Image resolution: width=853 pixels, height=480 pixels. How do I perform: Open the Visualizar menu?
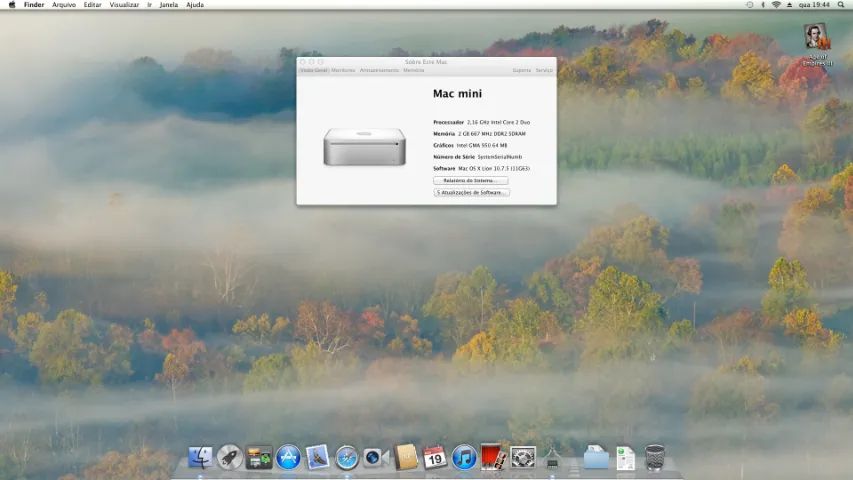[124, 4]
